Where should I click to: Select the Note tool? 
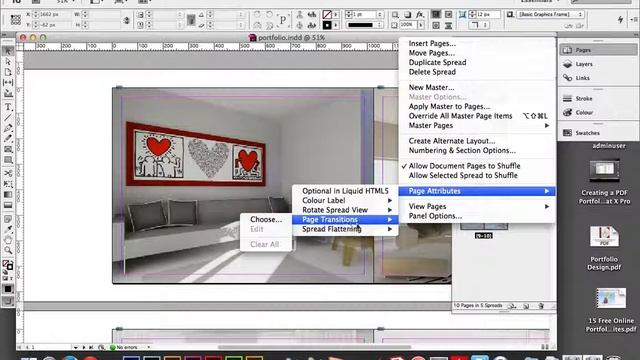(8, 219)
